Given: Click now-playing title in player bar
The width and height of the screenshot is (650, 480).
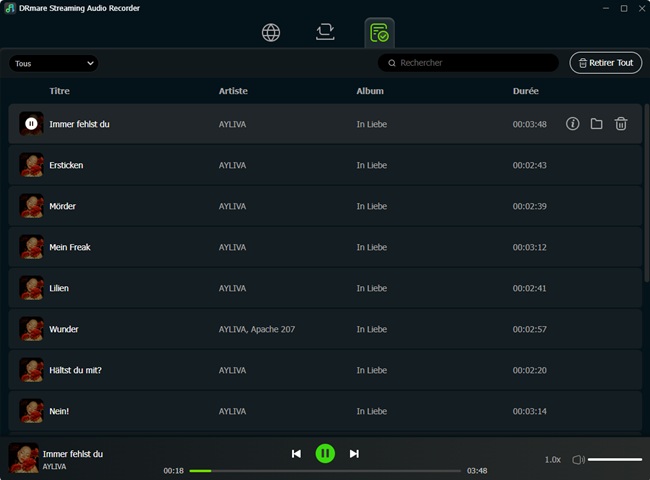Looking at the screenshot, I should coord(73,454).
